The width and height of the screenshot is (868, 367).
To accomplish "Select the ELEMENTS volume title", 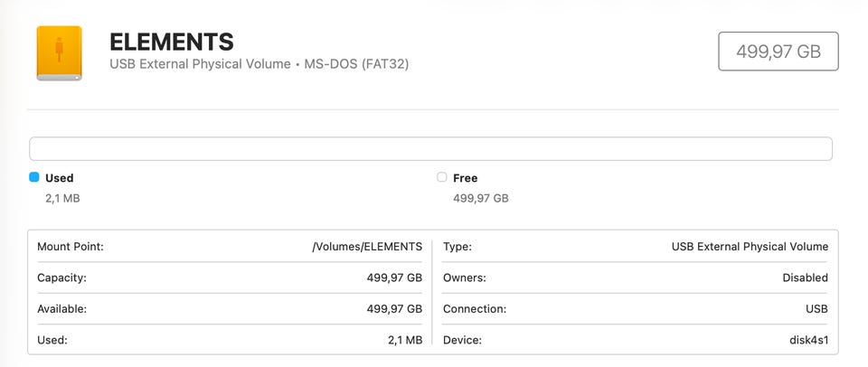I will tap(172, 42).
